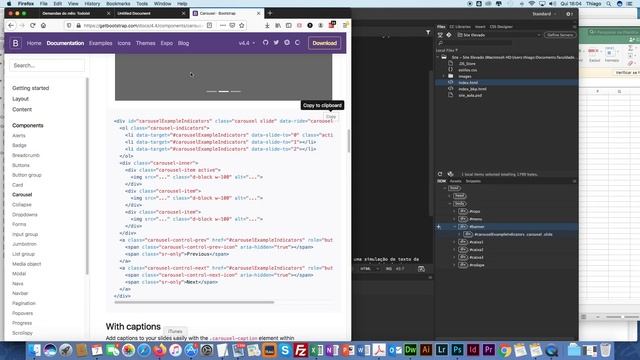The image size is (640, 360).
Task: Click the Bootstrap docs search field
Action: (47, 65)
